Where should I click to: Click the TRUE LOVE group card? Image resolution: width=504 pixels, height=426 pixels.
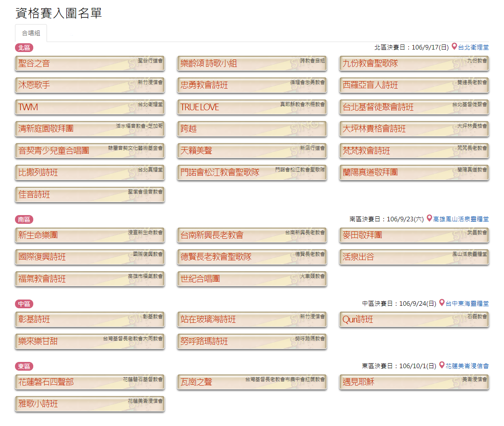click(x=252, y=107)
